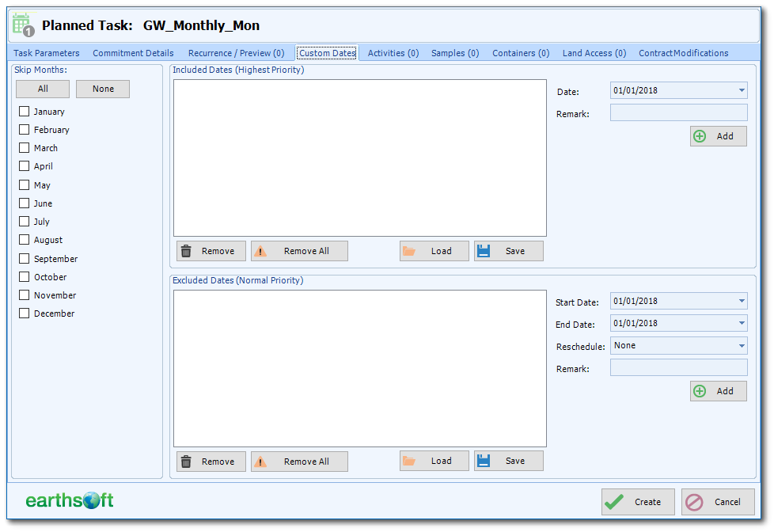Click the warning icon on Remove All included dates
This screenshot has height=532, width=774.
tap(263, 250)
